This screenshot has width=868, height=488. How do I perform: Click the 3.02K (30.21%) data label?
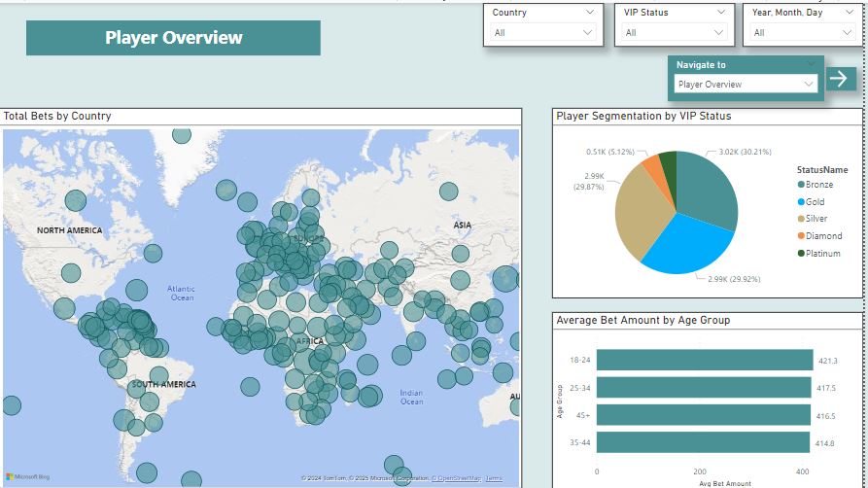coord(746,152)
